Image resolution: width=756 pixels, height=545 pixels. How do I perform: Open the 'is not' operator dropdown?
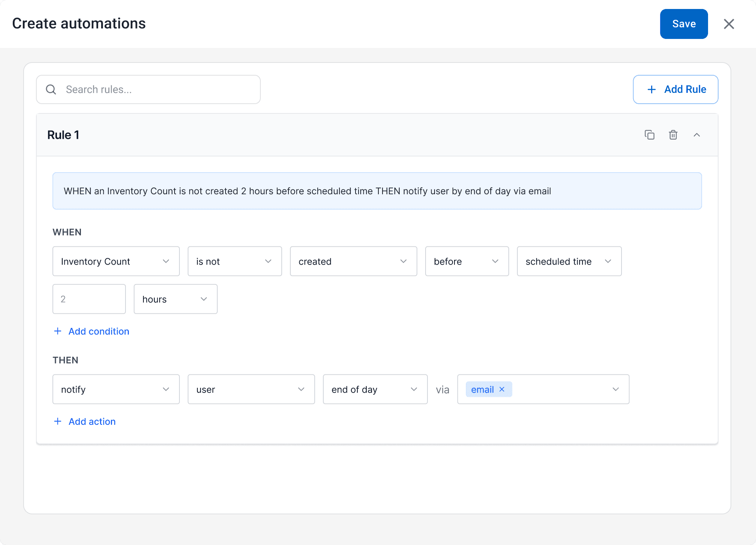coord(235,261)
